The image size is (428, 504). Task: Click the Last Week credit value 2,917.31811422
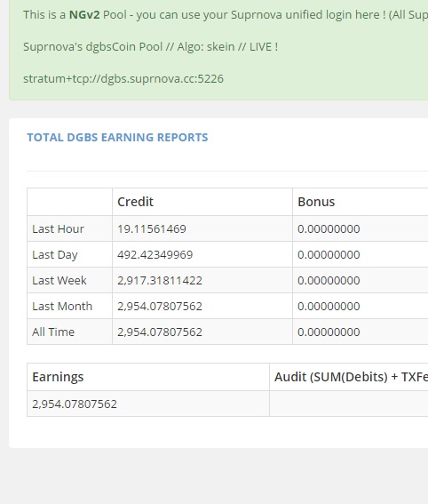coord(160,280)
